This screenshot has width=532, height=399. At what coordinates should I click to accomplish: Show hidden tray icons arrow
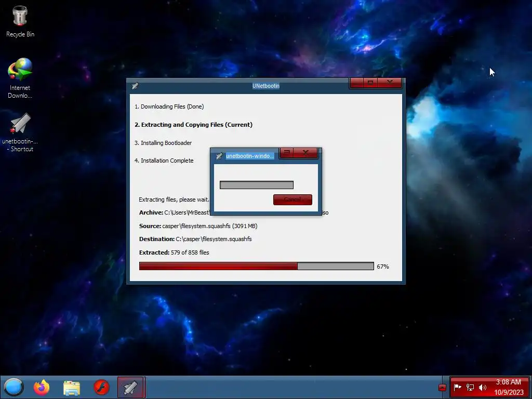[x=442, y=388]
